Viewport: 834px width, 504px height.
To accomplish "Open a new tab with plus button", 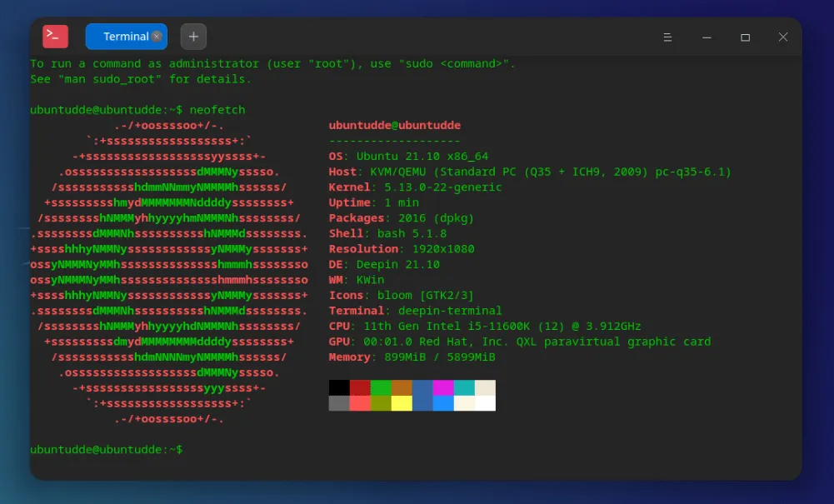I will click(x=193, y=37).
